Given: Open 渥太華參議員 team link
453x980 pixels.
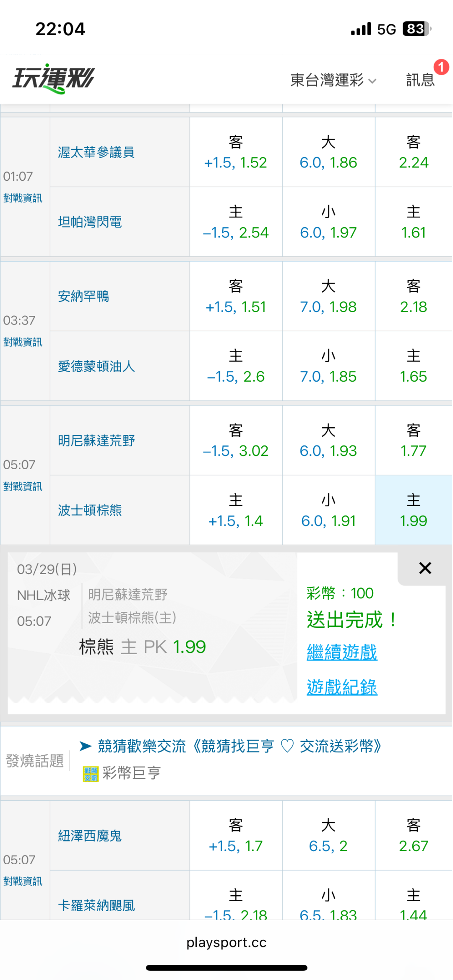Looking at the screenshot, I should coord(96,152).
